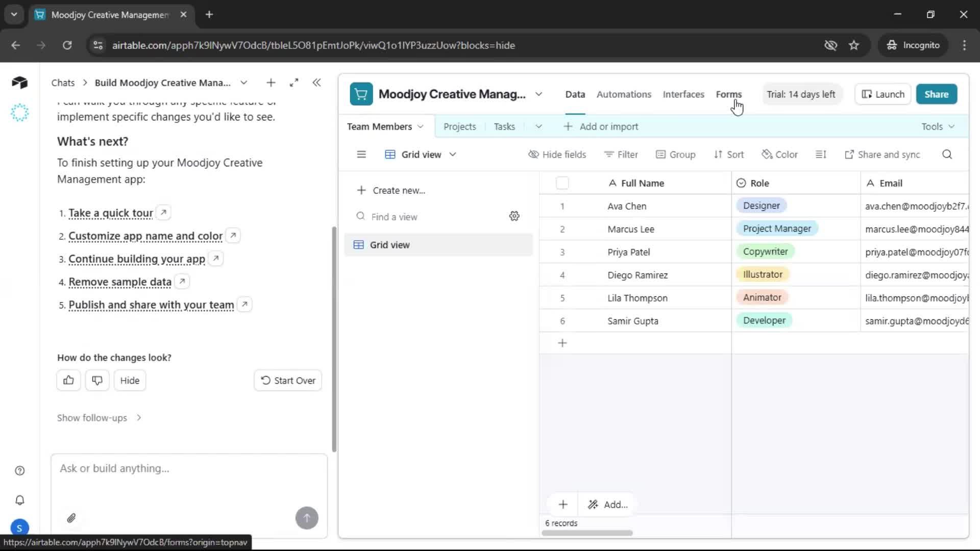Open the chat title dropdown chevron

pyautogui.click(x=244, y=83)
